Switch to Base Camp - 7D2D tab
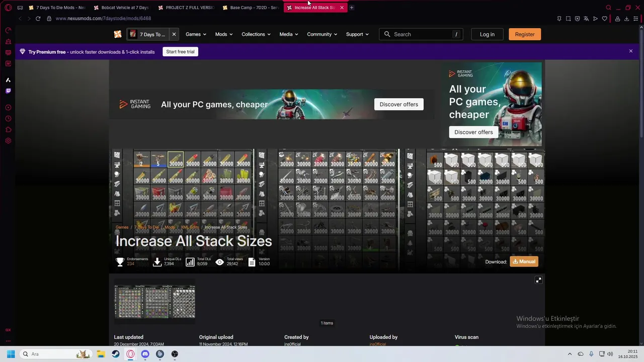 click(x=250, y=8)
